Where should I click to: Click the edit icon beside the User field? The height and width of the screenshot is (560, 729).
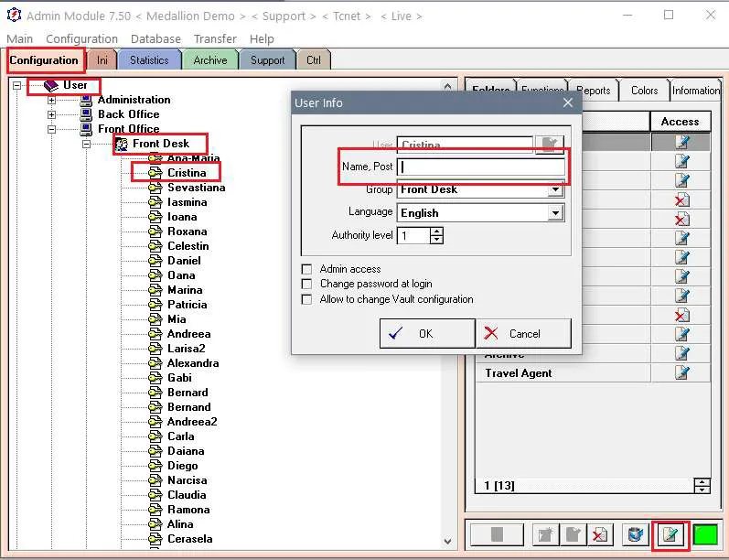pos(549,145)
